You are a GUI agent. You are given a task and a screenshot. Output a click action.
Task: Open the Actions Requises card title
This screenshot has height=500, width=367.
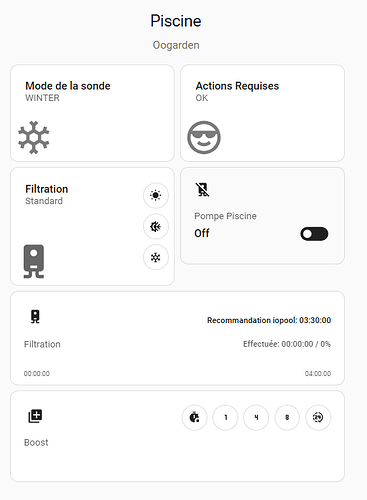(237, 86)
